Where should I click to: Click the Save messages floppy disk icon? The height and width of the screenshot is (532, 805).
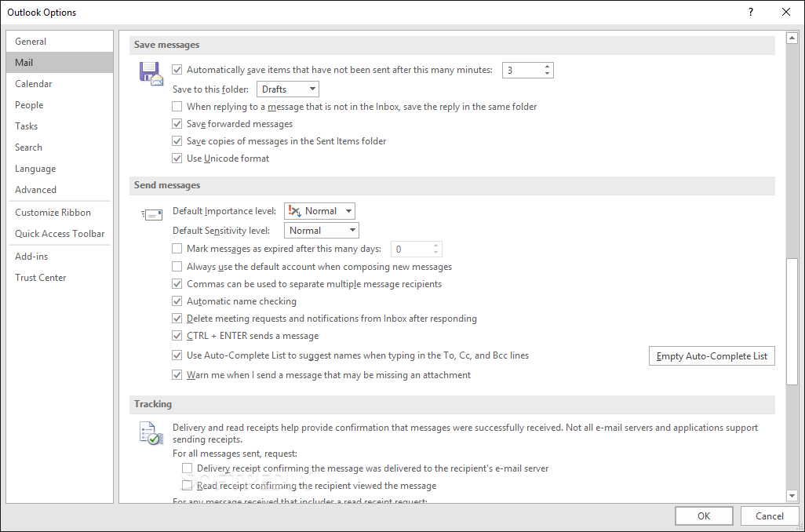[x=151, y=74]
